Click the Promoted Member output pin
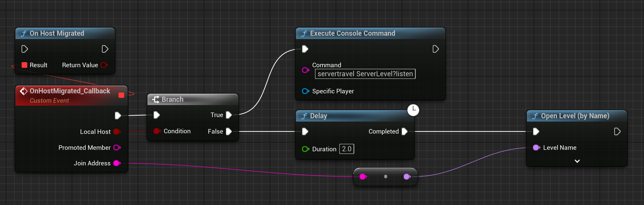644x205 pixels. [x=117, y=148]
